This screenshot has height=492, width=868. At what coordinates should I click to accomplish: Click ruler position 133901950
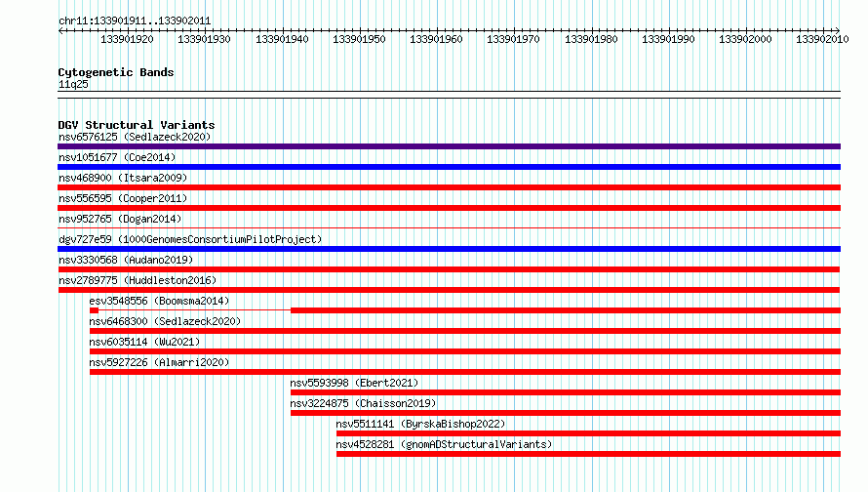359,39
